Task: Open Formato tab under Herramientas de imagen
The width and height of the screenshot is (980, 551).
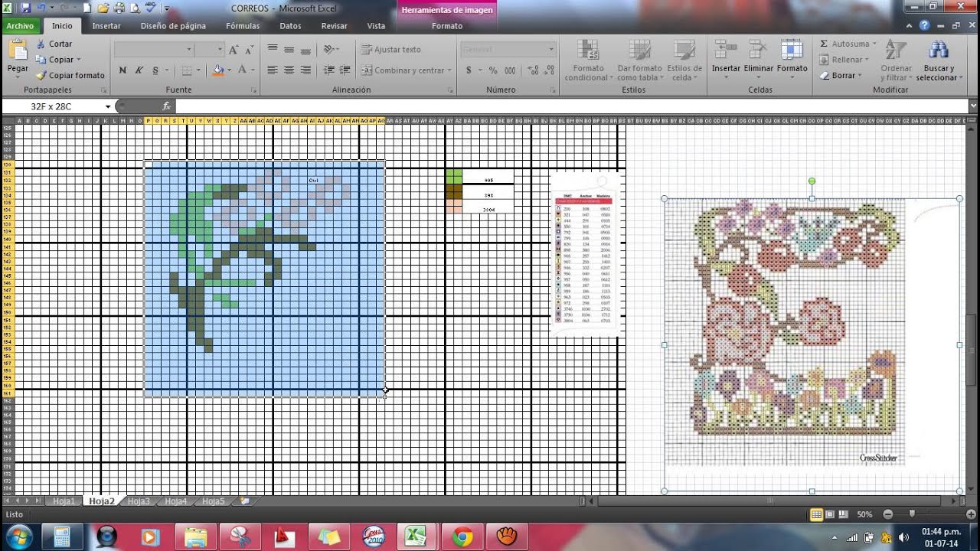Action: click(447, 25)
